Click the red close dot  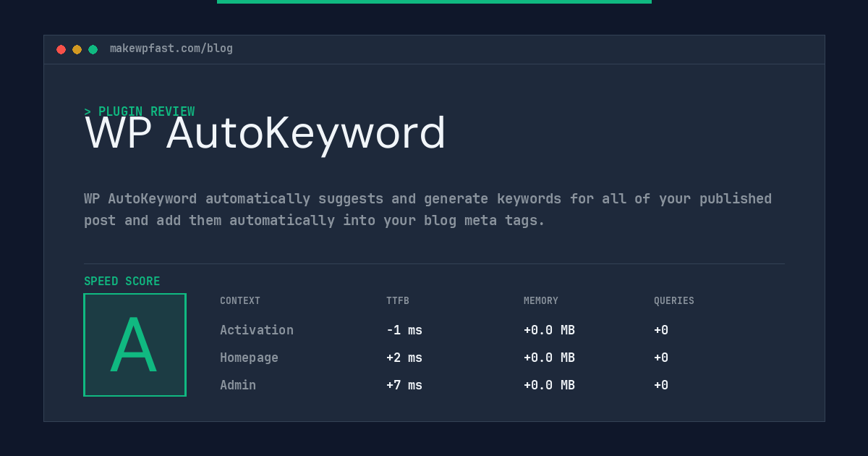pos(61,49)
